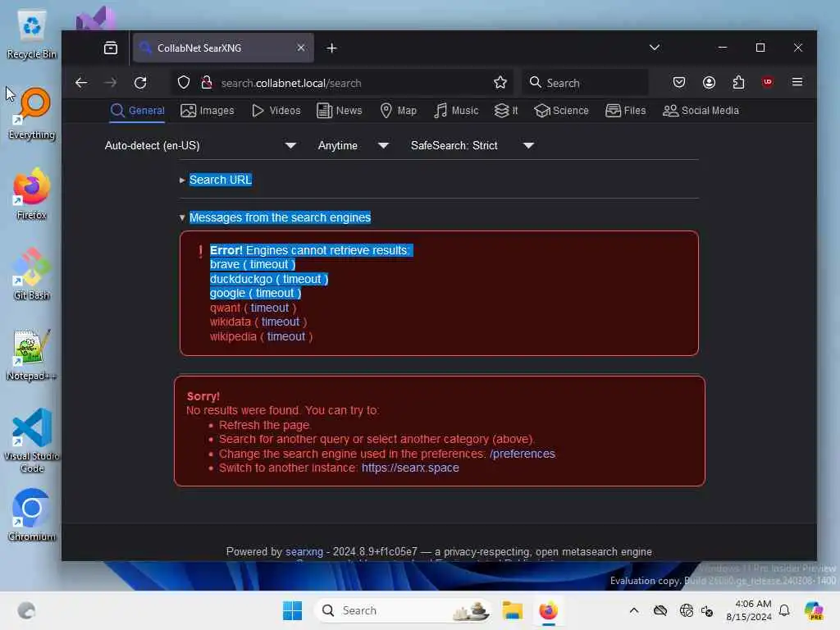Bookmark this page with the star icon
Screen dimensions: 840x630
500,83
